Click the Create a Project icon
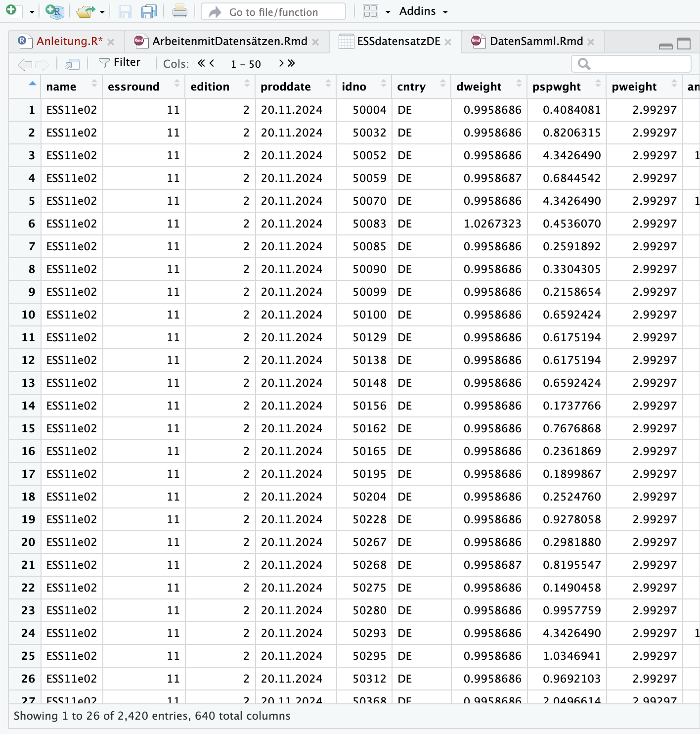Viewport: 700px width, 734px height. (x=55, y=11)
